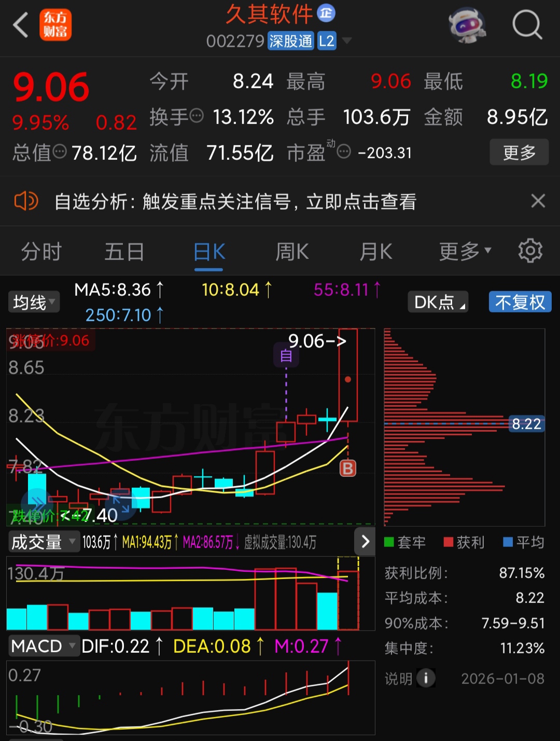
Task: Open the 东方财富 logo icon
Action: [55, 25]
